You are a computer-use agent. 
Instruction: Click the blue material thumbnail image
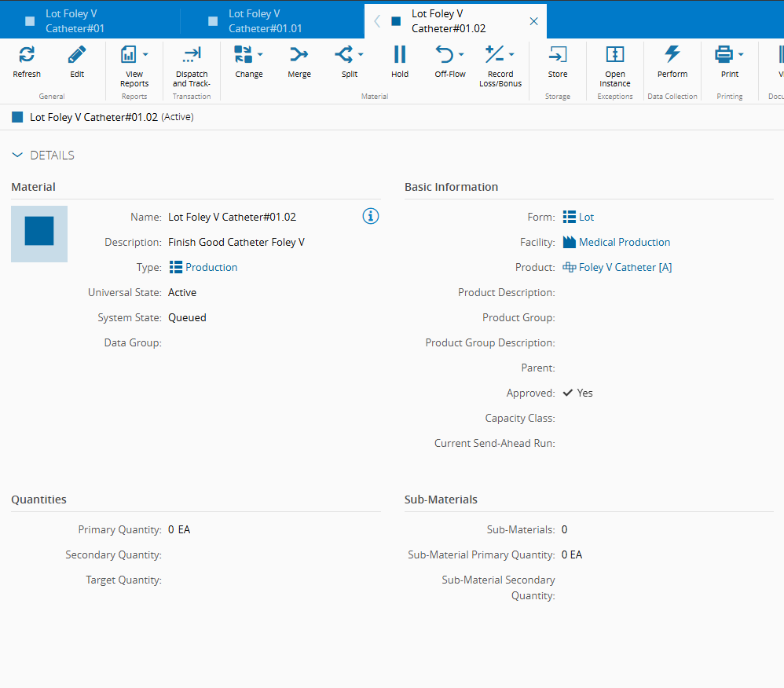[39, 234]
